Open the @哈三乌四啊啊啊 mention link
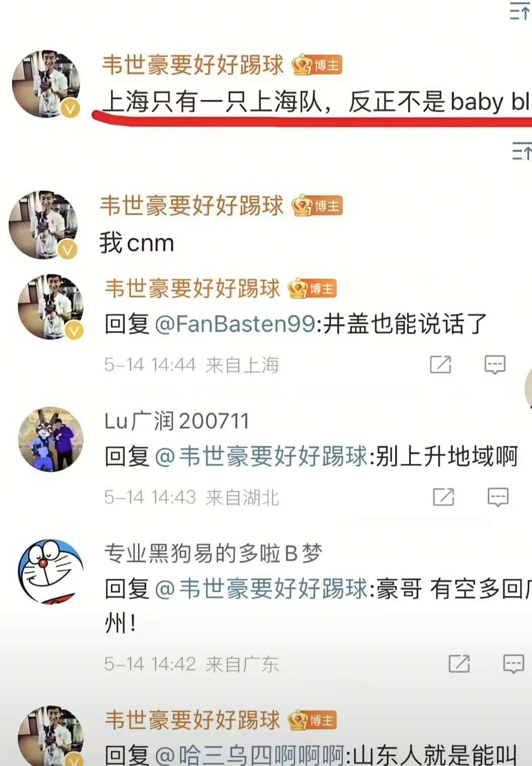Image resolution: width=532 pixels, height=766 pixels. click(250, 754)
